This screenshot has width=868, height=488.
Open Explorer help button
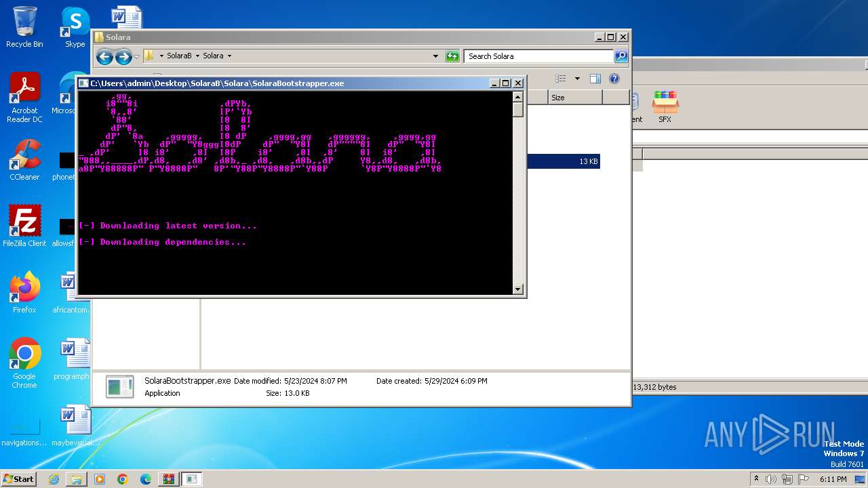[x=614, y=79]
